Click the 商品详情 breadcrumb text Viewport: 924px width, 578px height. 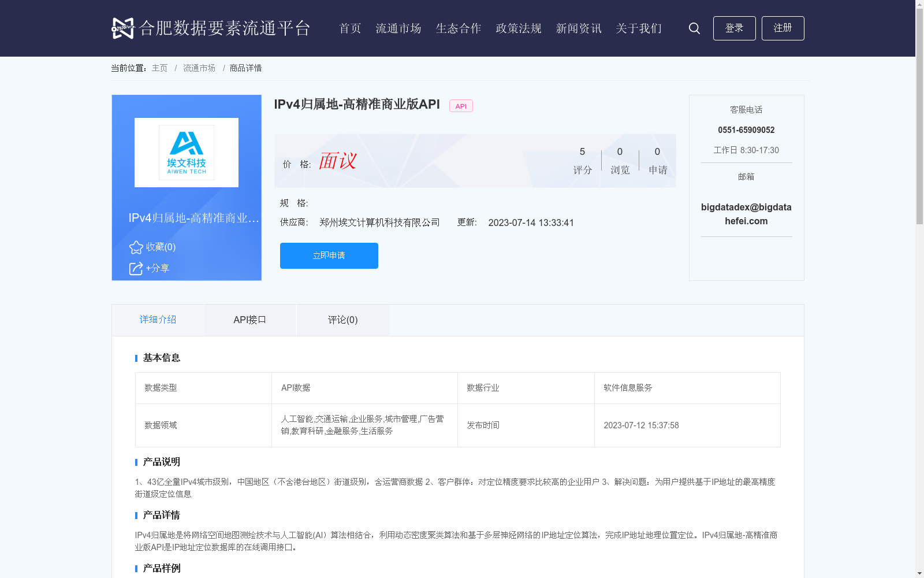(x=245, y=68)
